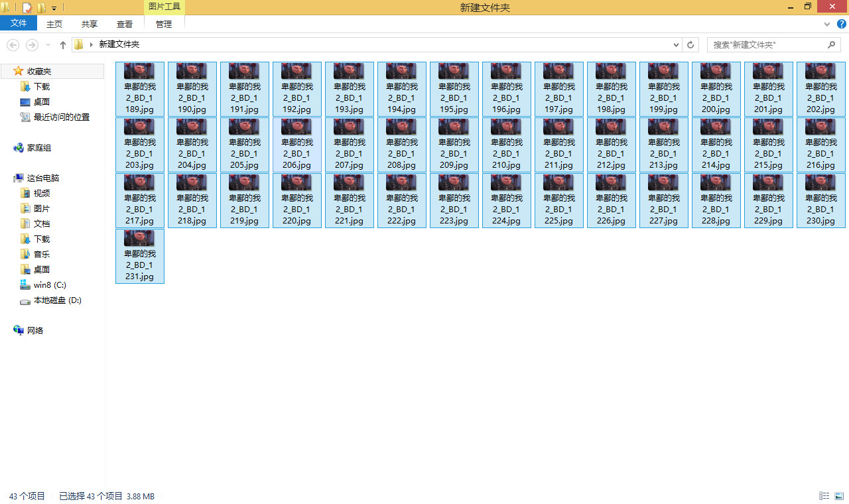Select the image file ending 230.jpg
Viewport: 849px width, 504px height.
tap(821, 201)
